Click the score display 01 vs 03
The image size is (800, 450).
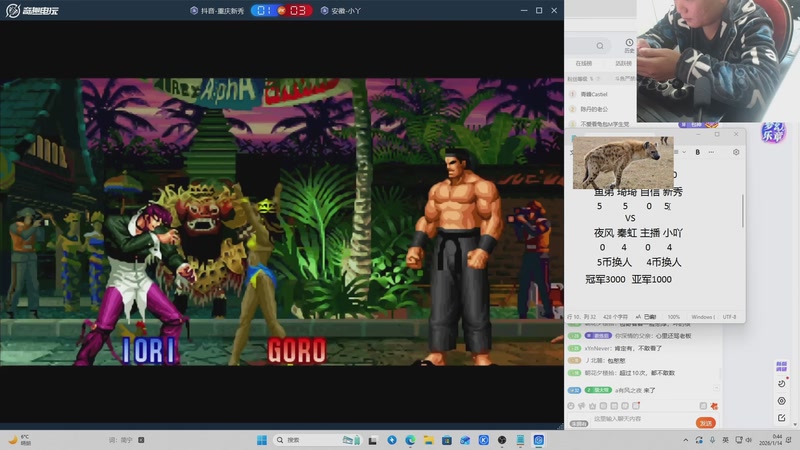(x=281, y=10)
